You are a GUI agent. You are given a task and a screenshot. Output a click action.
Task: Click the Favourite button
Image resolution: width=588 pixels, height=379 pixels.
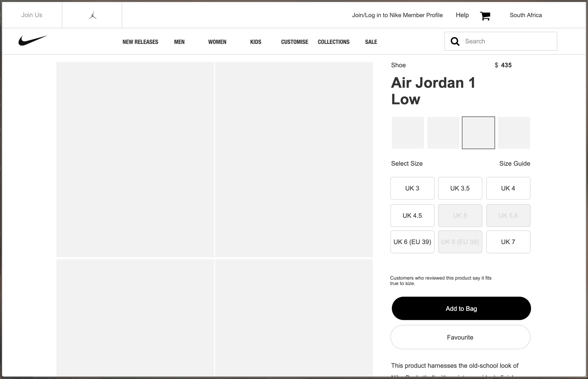click(x=460, y=337)
